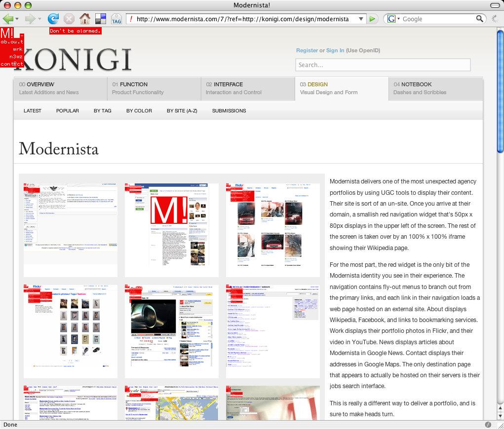Click the Google search engine G icon

coord(391,19)
